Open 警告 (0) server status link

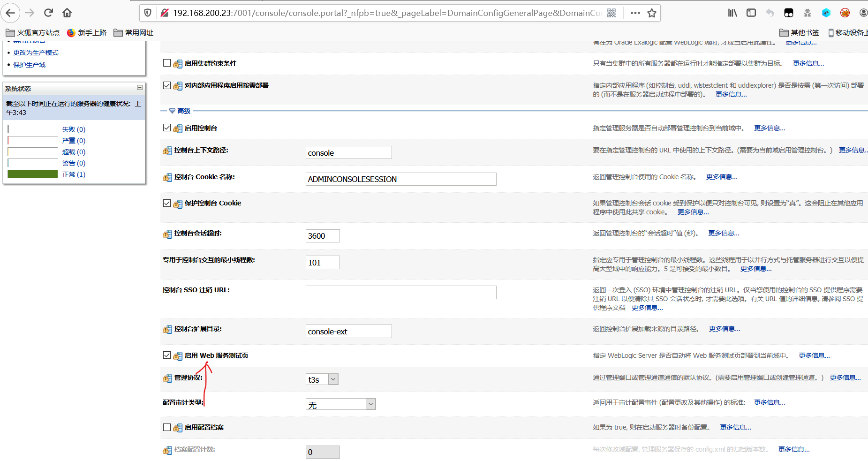click(x=74, y=163)
